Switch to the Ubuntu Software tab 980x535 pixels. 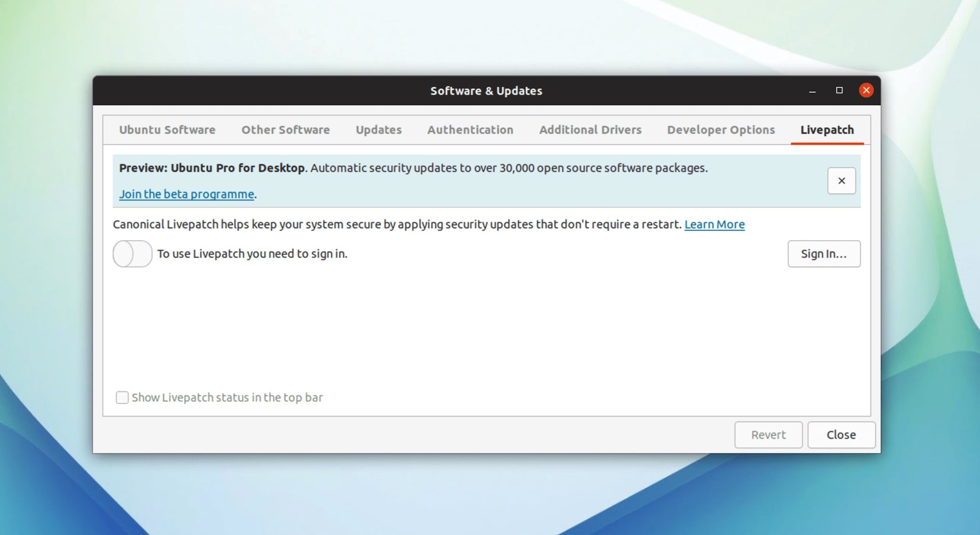pyautogui.click(x=167, y=130)
